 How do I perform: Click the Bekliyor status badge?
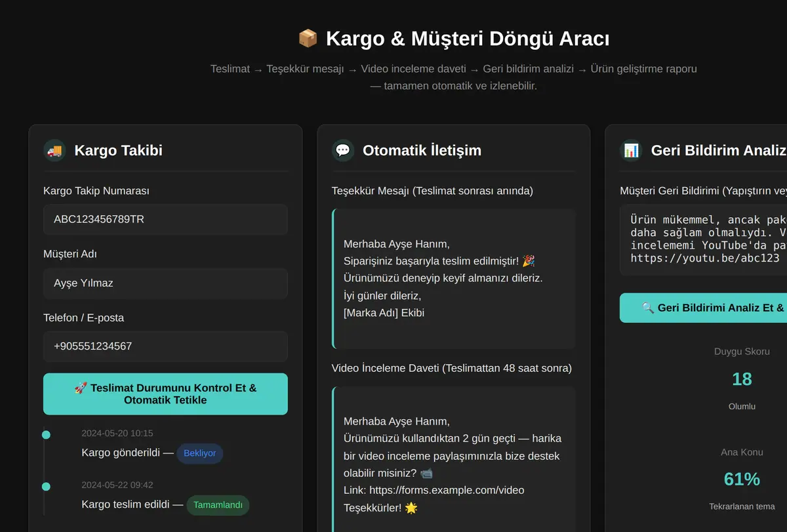point(200,453)
